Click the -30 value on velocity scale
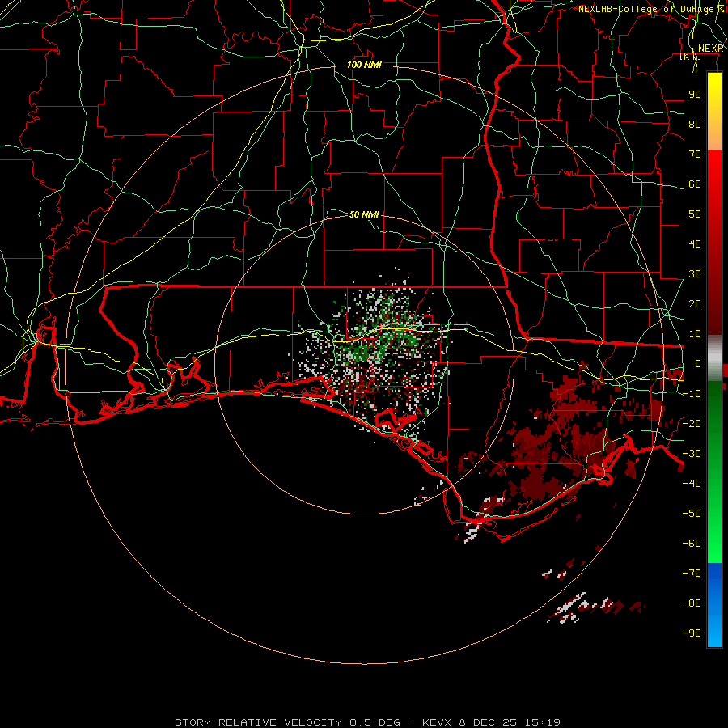 pos(692,454)
